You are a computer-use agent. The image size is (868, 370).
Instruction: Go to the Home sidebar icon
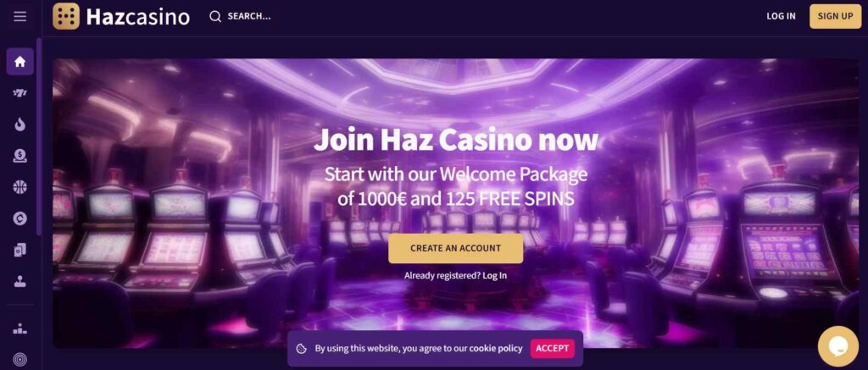pyautogui.click(x=20, y=62)
